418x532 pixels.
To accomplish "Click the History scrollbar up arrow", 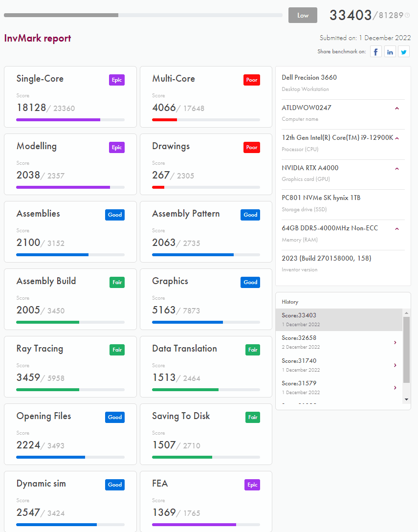I will point(406,313).
